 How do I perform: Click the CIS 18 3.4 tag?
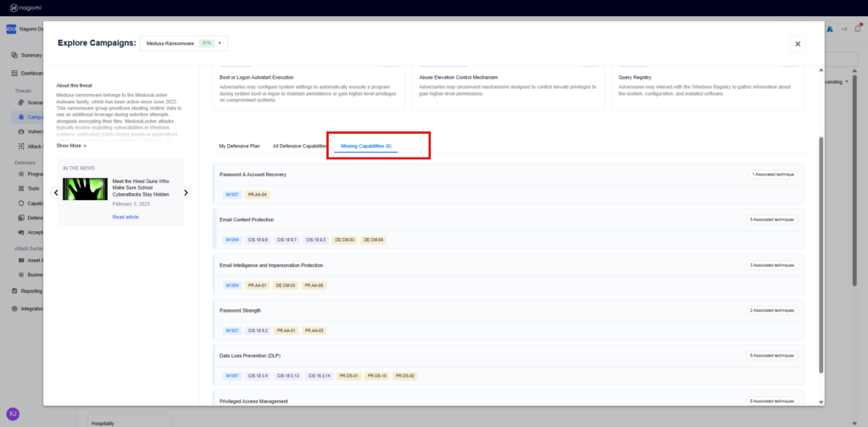[258, 376]
